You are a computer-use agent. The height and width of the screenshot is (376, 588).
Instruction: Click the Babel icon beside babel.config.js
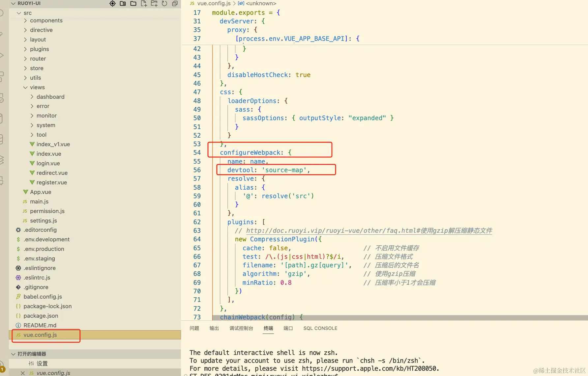(x=18, y=297)
